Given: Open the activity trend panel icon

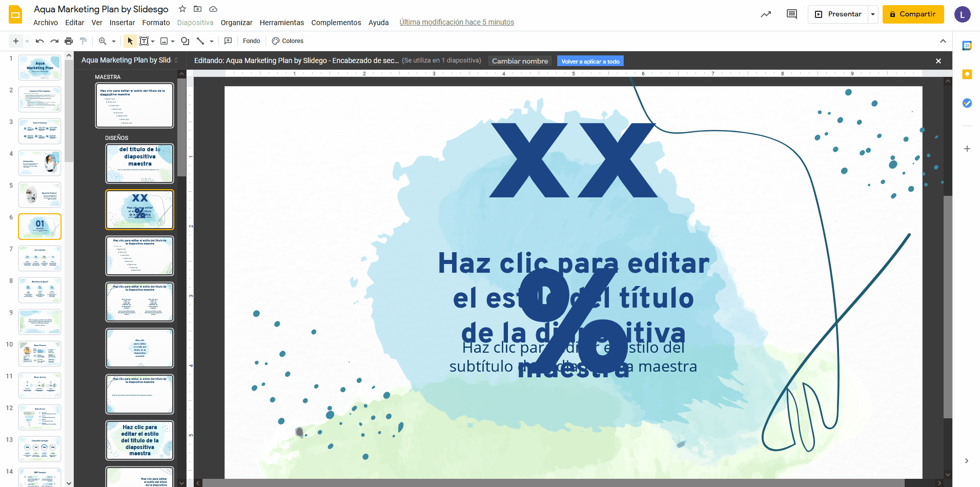Looking at the screenshot, I should [x=766, y=14].
